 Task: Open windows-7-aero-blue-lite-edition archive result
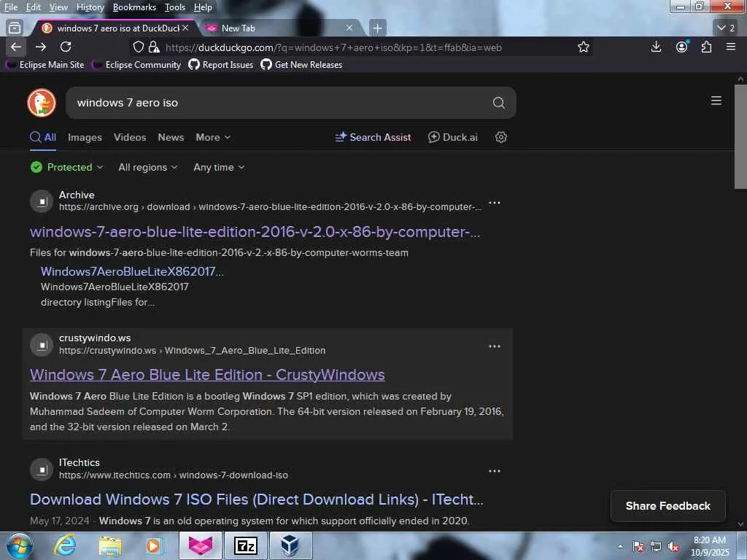[x=255, y=232]
